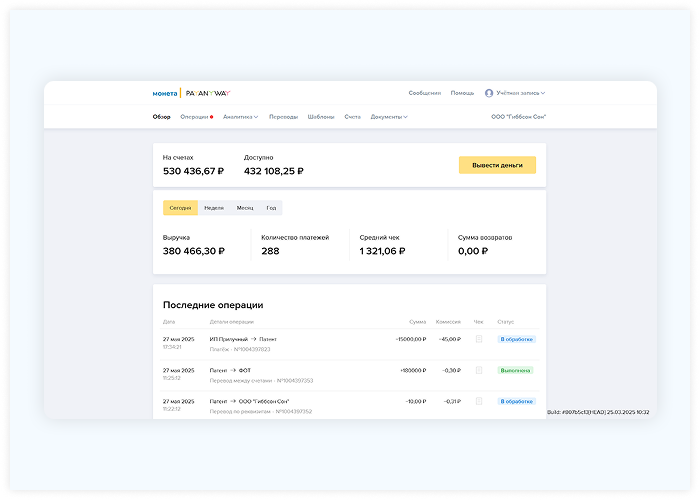
Task: Open receipt icon for ООО Гиббсон Сон transfer
Action: point(478,400)
